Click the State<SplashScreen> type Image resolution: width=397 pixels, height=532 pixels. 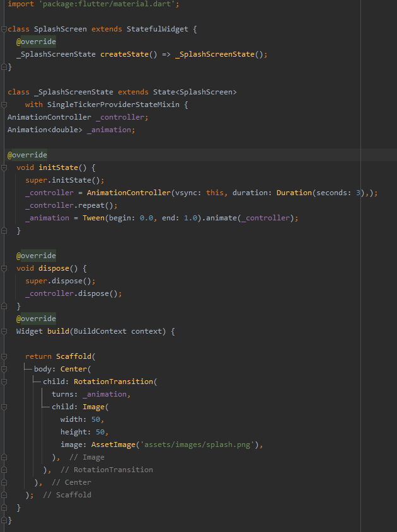pos(195,93)
